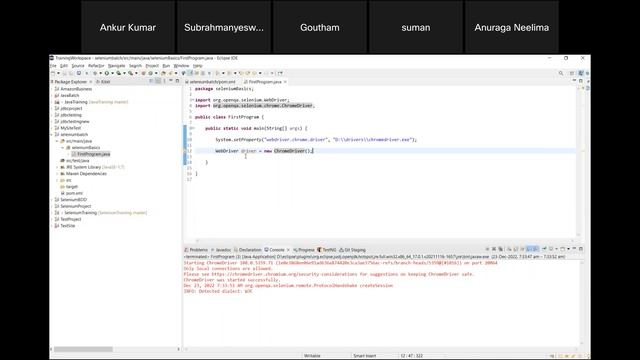This screenshot has width=640, height=360.
Task: Expand Maven Dependencies node
Action: point(57,173)
